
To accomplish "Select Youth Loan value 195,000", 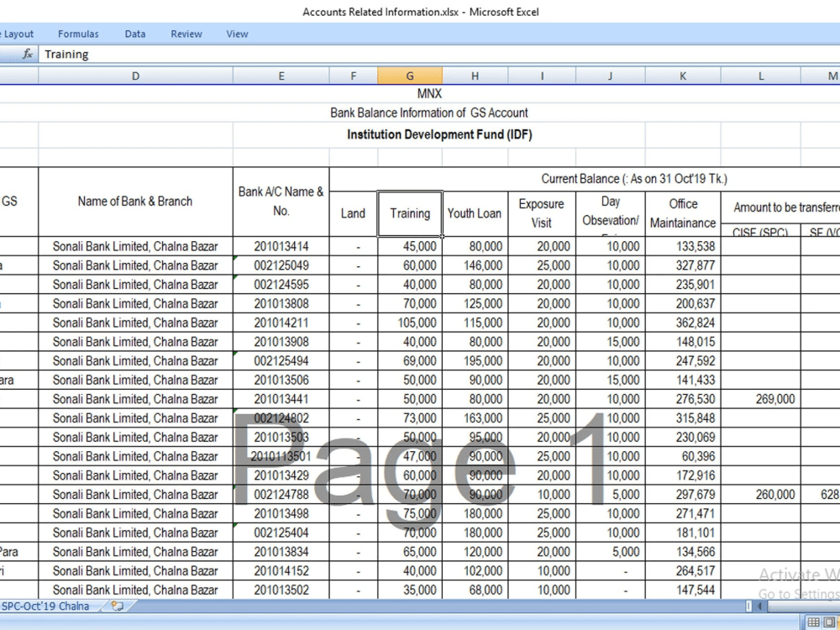I will (x=475, y=361).
